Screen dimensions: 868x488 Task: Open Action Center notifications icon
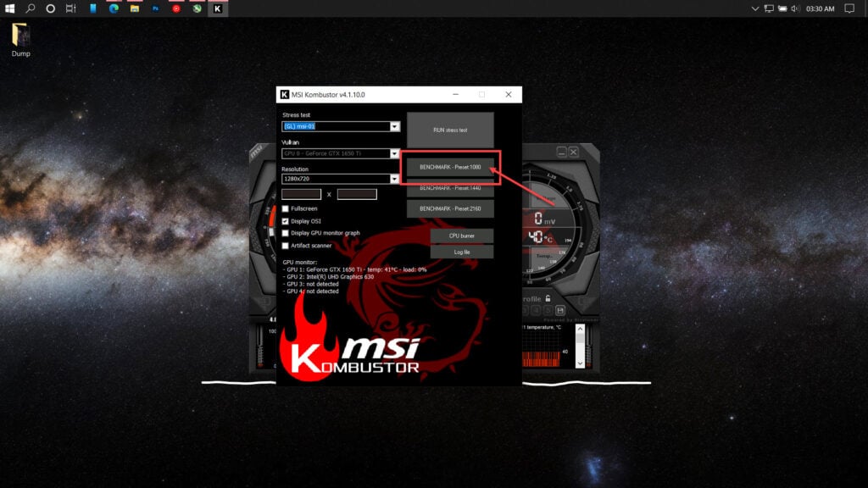point(849,8)
